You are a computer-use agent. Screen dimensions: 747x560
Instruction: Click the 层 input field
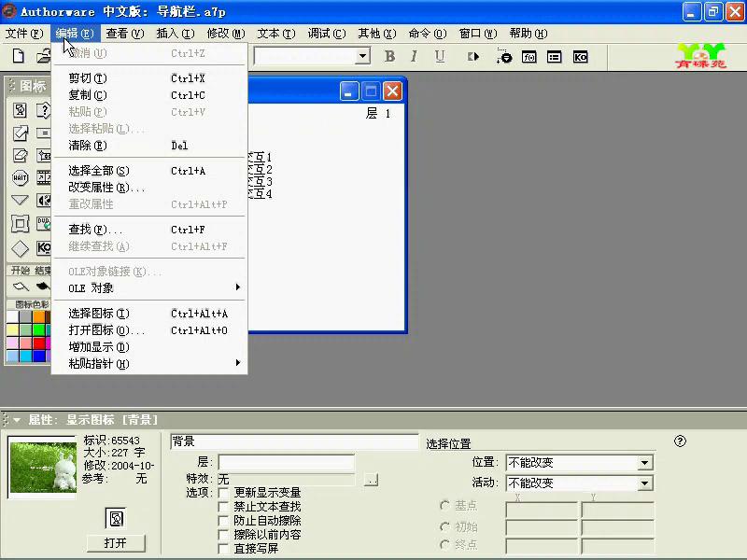pos(287,462)
